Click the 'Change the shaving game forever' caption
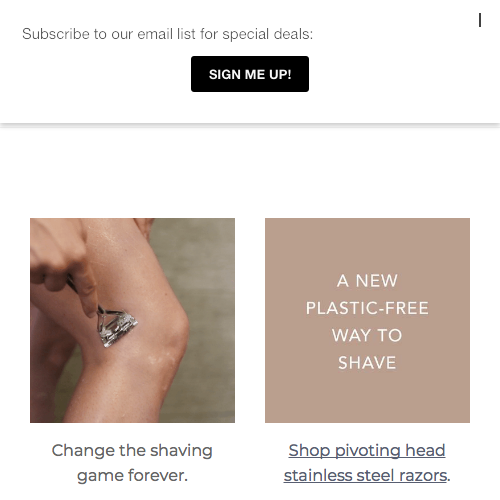 pos(132,463)
